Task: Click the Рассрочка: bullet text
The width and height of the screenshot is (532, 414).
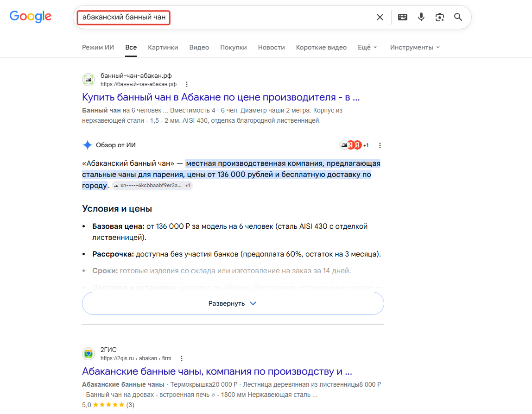Action: tap(113, 254)
